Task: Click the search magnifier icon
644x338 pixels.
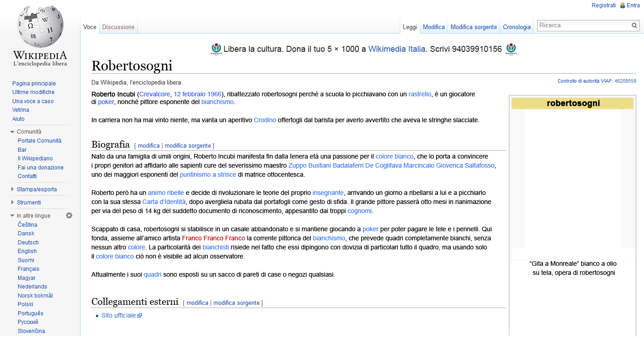Action: [x=634, y=25]
